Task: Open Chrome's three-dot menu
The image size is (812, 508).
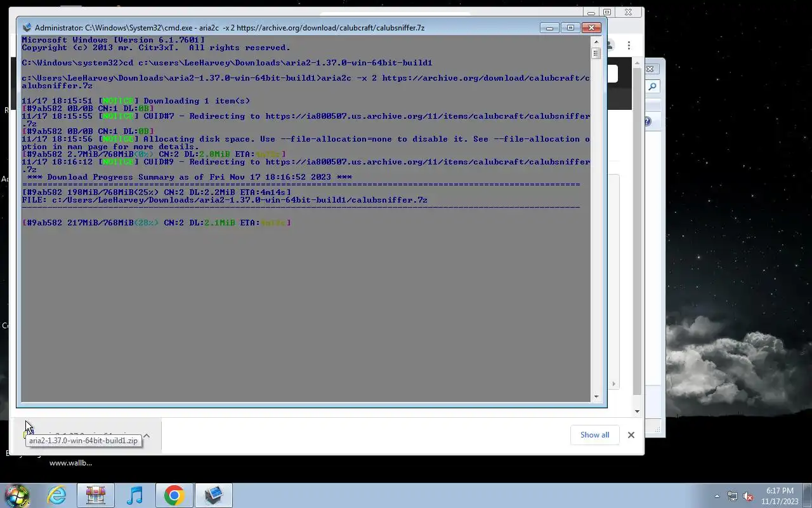Action: pyautogui.click(x=629, y=45)
